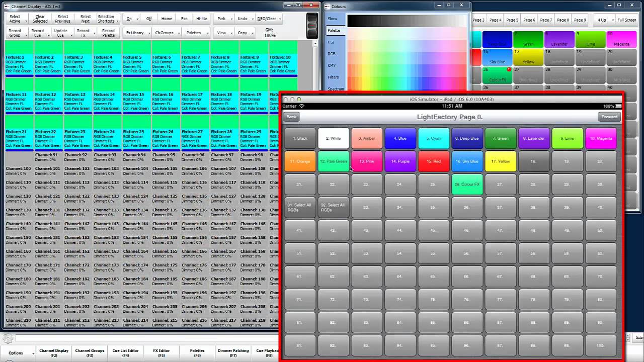The height and width of the screenshot is (362, 644).
Task: Open Palettes (F6) tab at bottom
Action: tap(197, 353)
